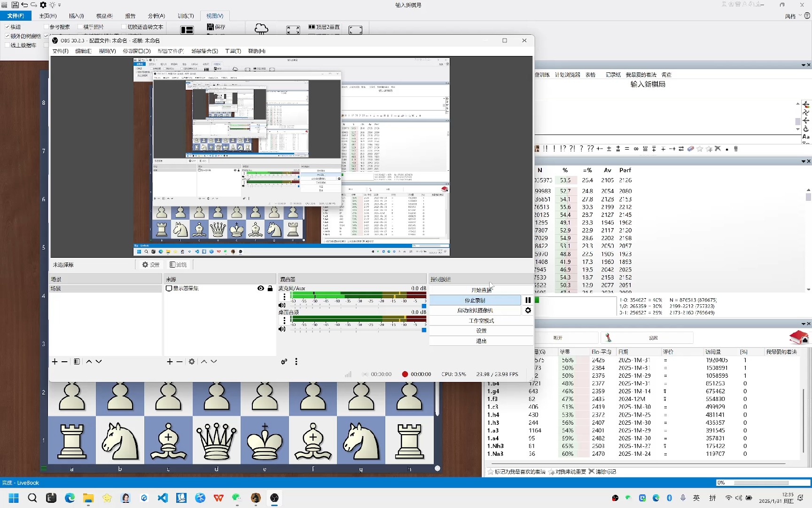The height and width of the screenshot is (508, 812).
Task: Click the undo arrow in ChessBase title bar
Action: click(x=24, y=5)
